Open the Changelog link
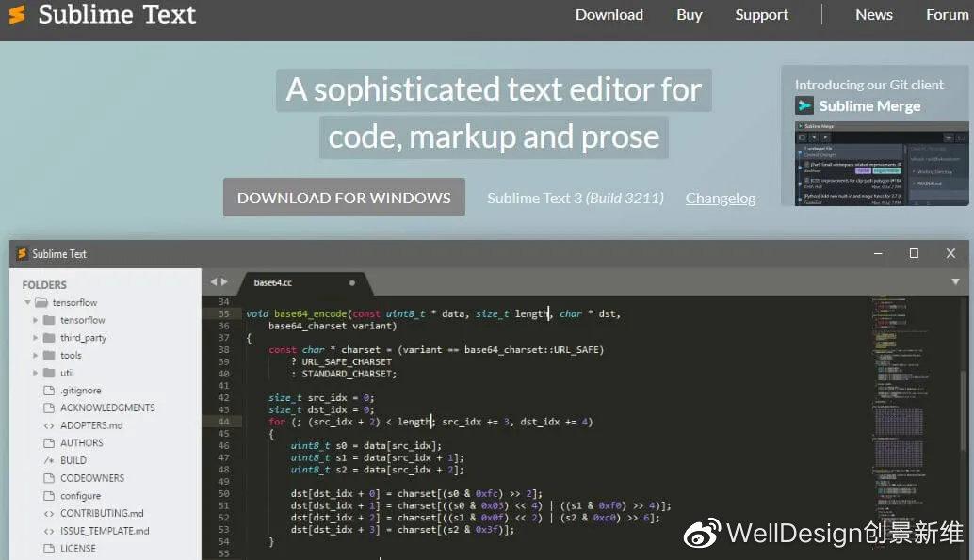 click(x=720, y=198)
